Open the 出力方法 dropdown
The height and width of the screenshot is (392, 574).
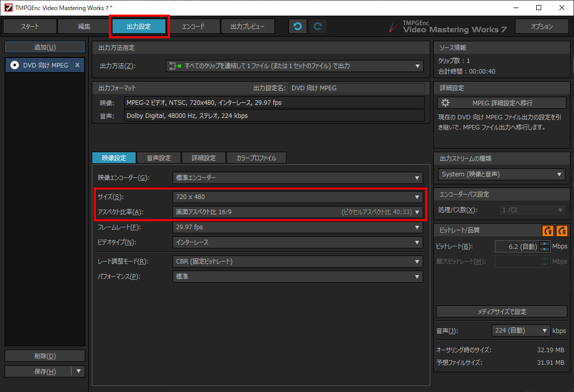tap(295, 66)
